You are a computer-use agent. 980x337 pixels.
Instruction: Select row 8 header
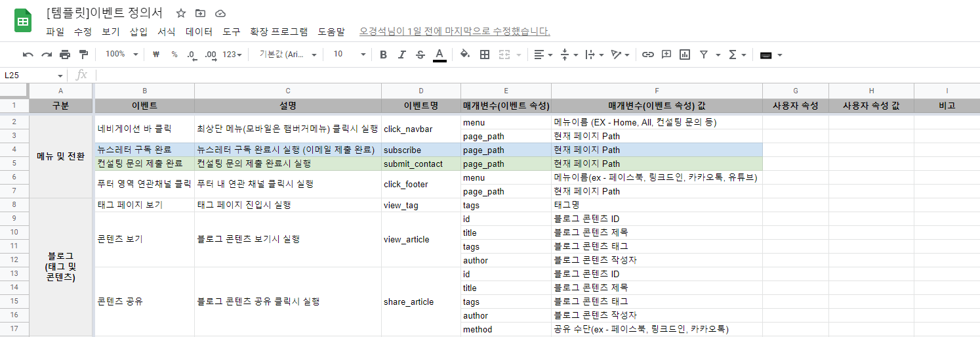pos(14,205)
